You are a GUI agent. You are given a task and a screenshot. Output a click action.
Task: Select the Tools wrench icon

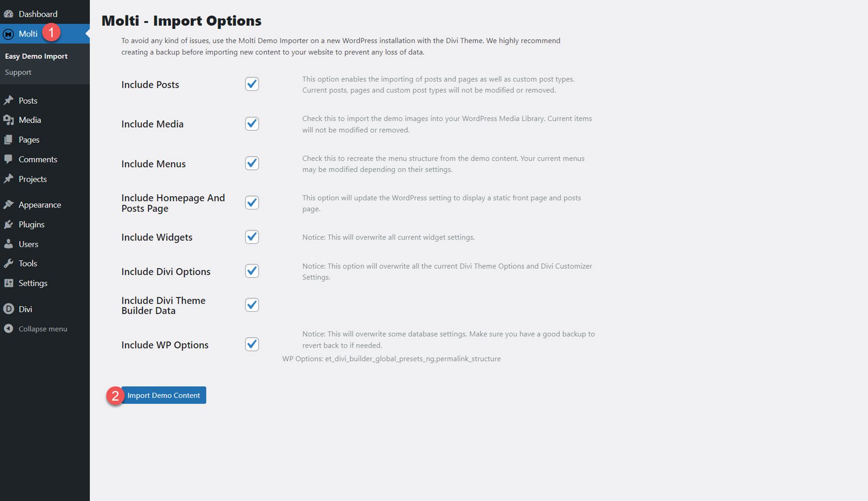pos(10,263)
